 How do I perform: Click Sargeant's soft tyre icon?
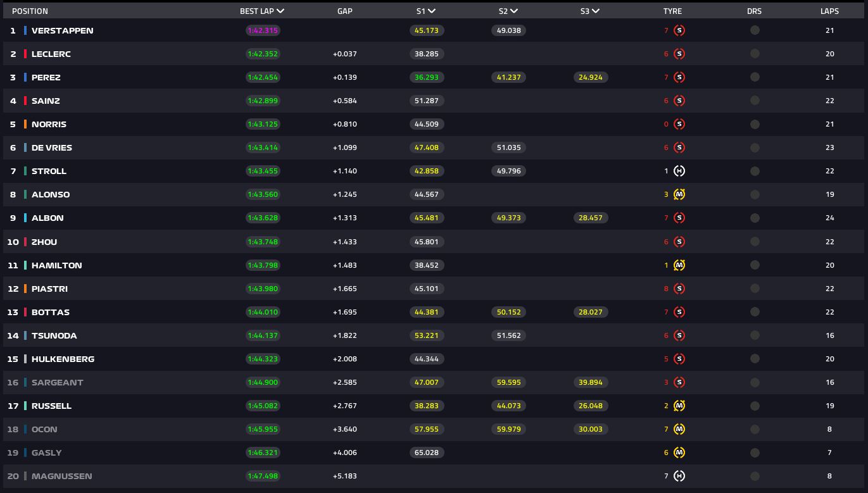(x=679, y=382)
